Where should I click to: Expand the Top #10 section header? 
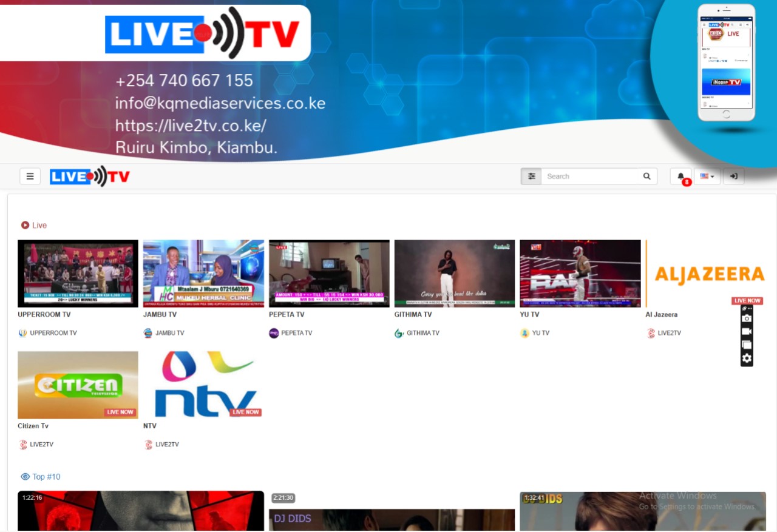40,477
